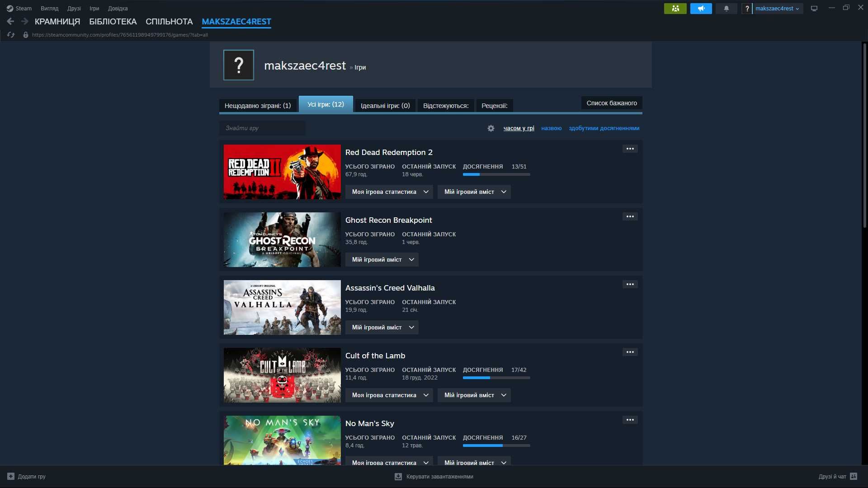
Task: Click the padlock icon by the URL
Action: [x=26, y=35]
